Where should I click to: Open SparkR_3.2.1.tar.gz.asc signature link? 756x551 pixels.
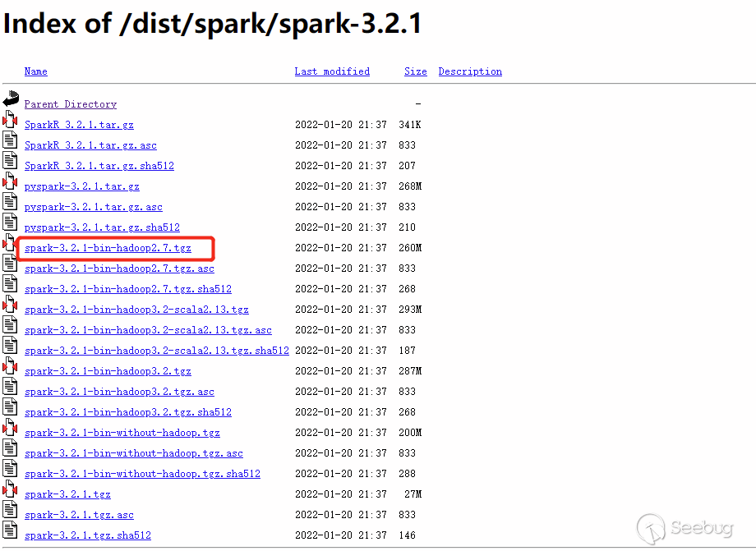pyautogui.click(x=90, y=145)
